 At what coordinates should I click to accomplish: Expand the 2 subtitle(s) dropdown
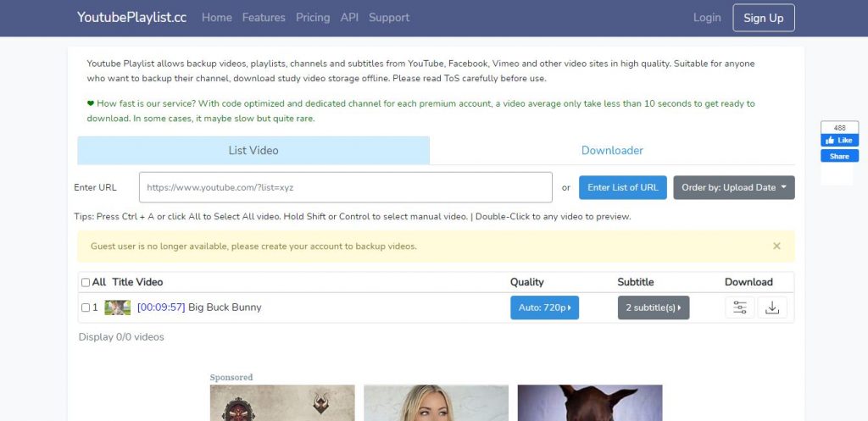tap(653, 307)
